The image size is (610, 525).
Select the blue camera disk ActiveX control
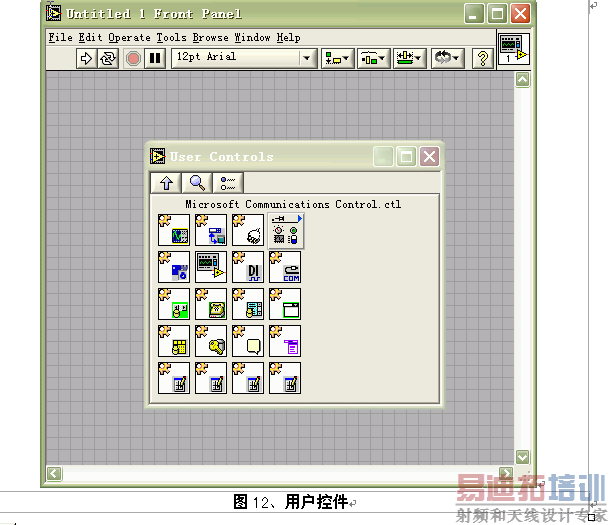[174, 267]
